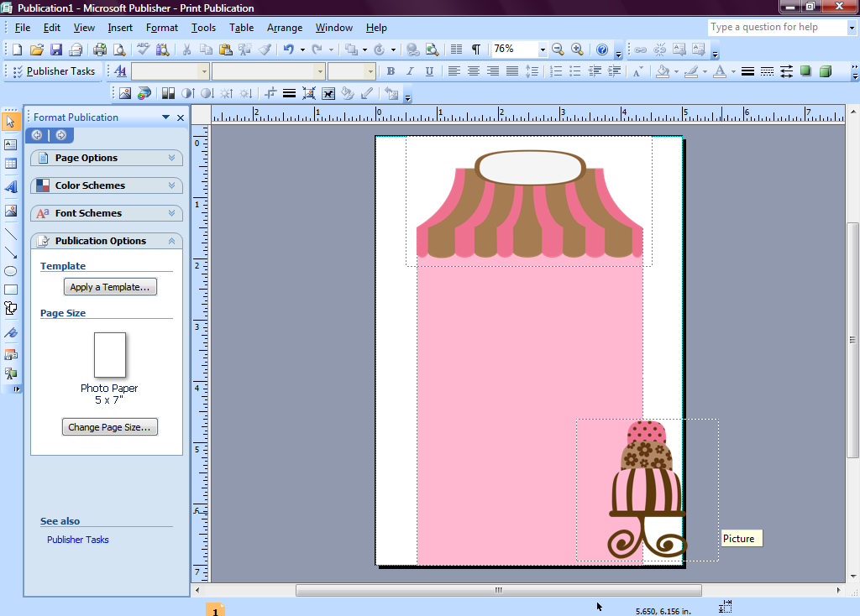This screenshot has height=616, width=860.
Task: Toggle italic formatting
Action: 409,71
